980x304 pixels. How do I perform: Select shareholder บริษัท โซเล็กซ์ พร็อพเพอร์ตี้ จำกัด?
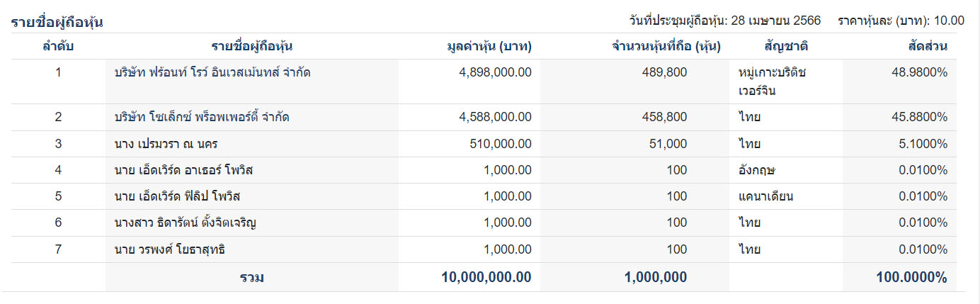point(201,118)
